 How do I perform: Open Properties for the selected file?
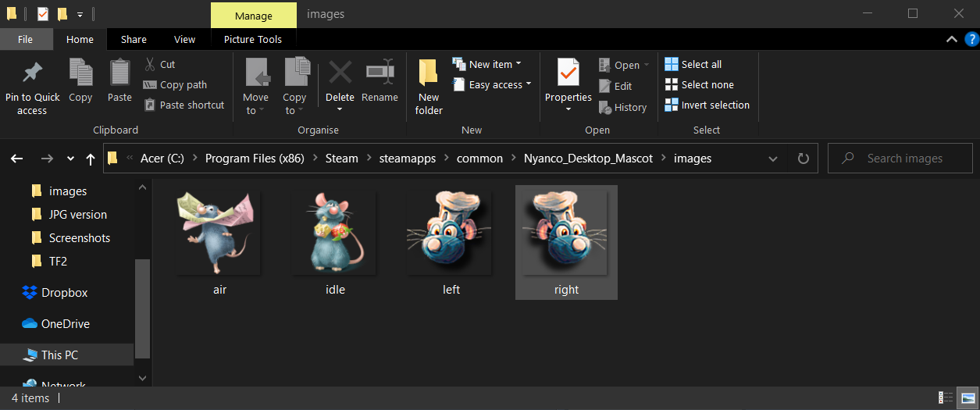(x=568, y=85)
